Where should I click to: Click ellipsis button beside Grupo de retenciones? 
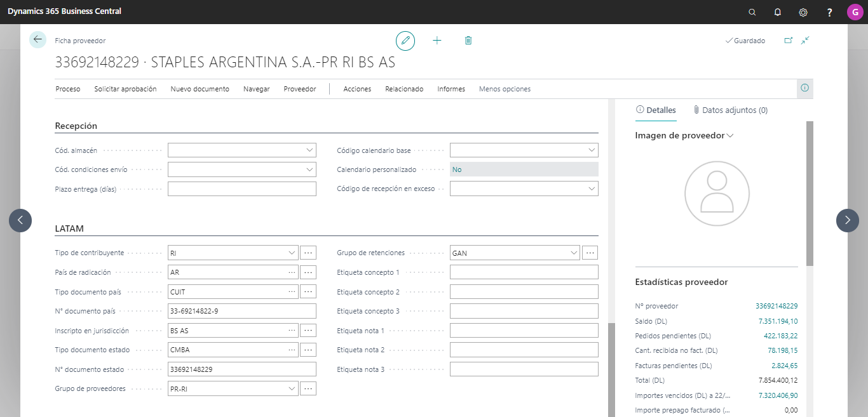[x=590, y=253]
